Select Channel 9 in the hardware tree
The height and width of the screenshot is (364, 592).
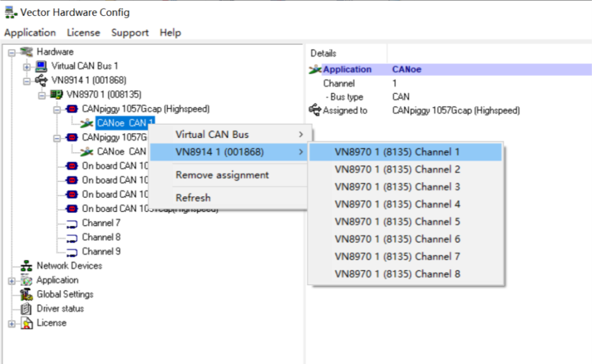click(x=101, y=251)
